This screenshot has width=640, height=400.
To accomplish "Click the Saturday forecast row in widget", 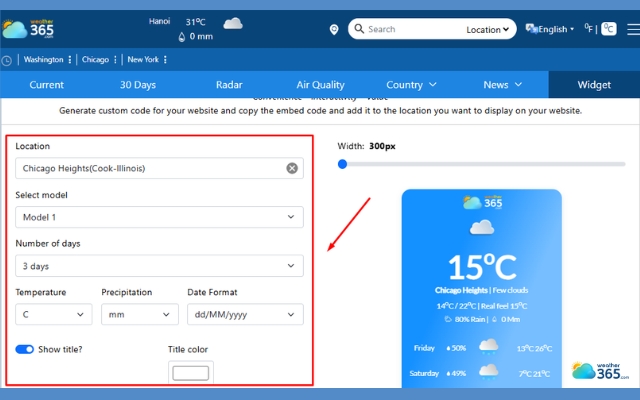I will pos(482,373).
